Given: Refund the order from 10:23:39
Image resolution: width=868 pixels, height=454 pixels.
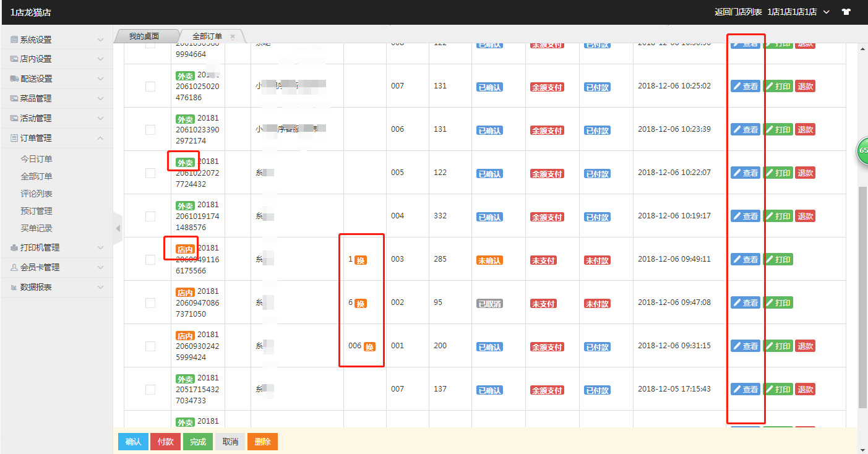Looking at the screenshot, I should click(805, 130).
